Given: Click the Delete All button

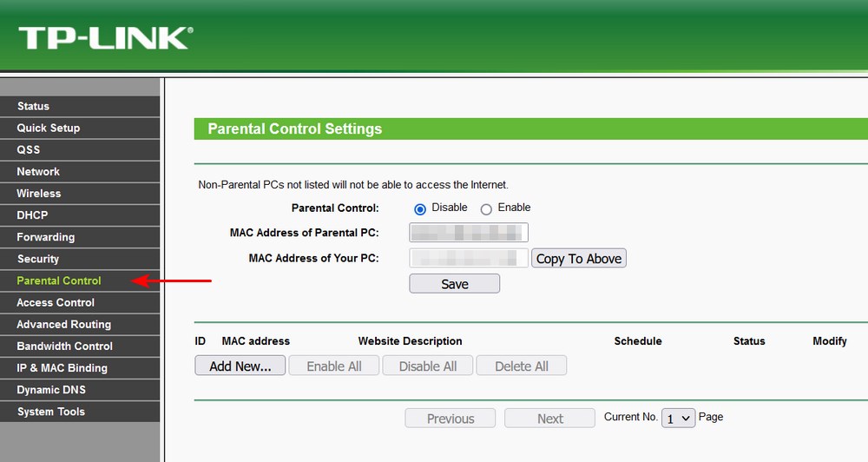Looking at the screenshot, I should (522, 366).
